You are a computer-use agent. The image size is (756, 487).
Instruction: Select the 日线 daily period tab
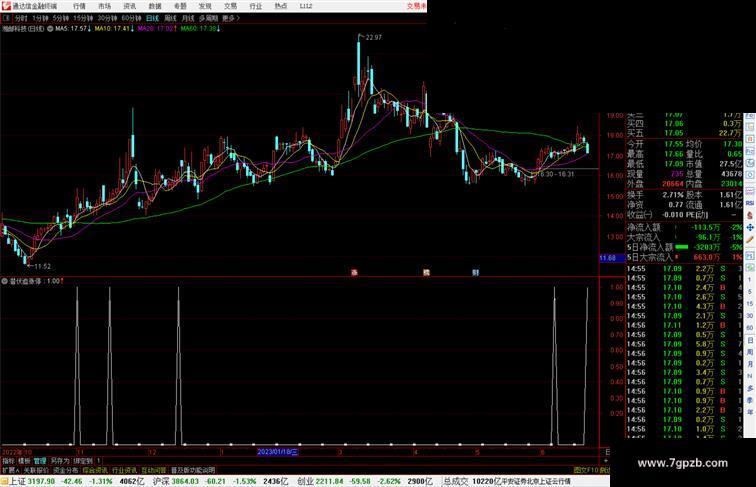tap(152, 18)
